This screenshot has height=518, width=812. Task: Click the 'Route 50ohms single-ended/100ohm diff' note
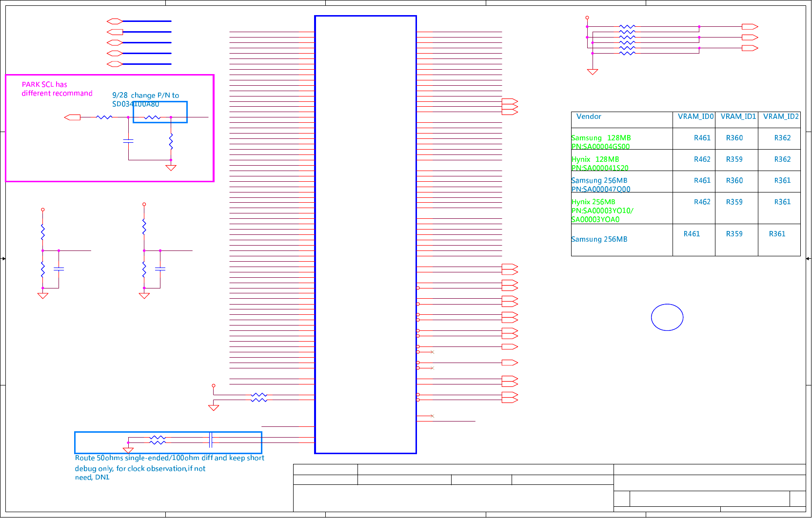click(169, 458)
